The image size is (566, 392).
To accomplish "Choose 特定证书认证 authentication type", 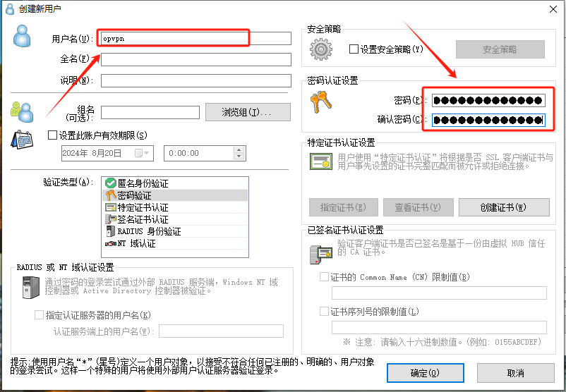I will point(142,207).
